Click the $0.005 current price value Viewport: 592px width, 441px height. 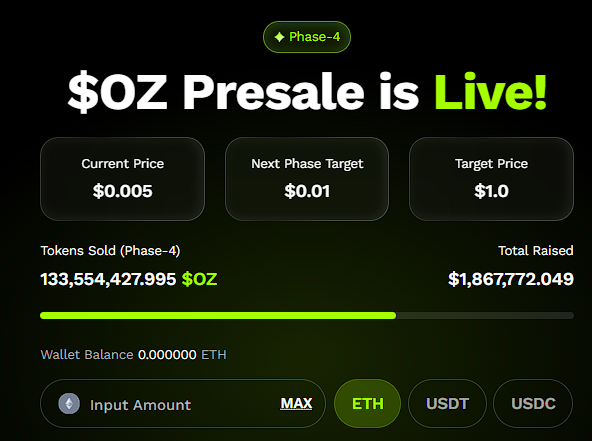click(122, 191)
